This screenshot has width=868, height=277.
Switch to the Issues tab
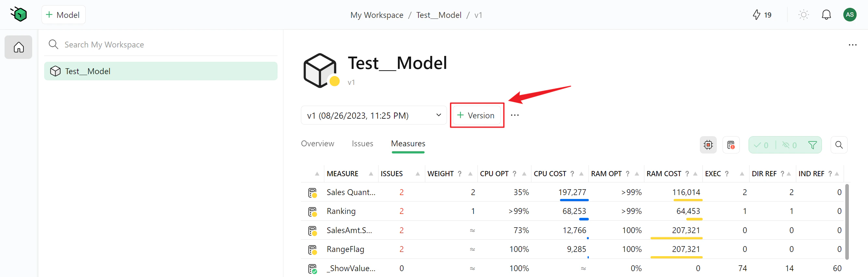coord(362,143)
